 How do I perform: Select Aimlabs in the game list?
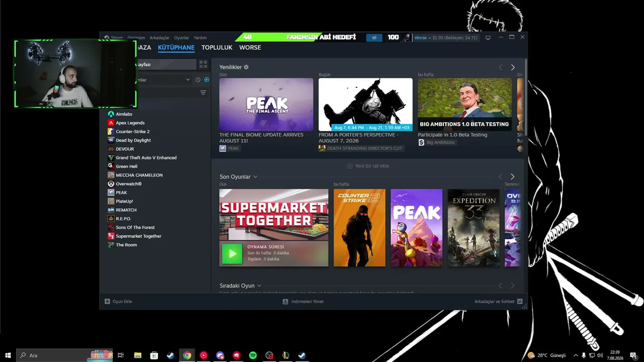pos(124,114)
